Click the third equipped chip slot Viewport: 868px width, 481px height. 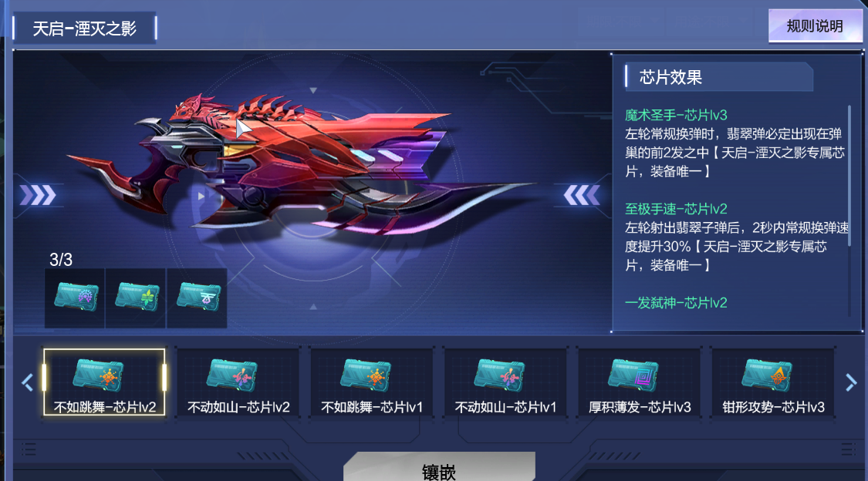pyautogui.click(x=198, y=298)
